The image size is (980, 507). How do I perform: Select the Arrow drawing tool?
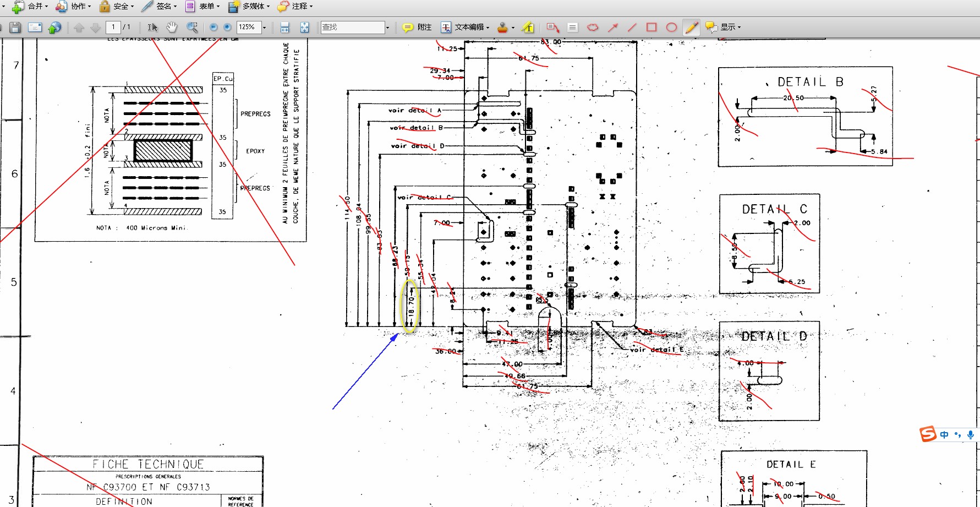612,27
